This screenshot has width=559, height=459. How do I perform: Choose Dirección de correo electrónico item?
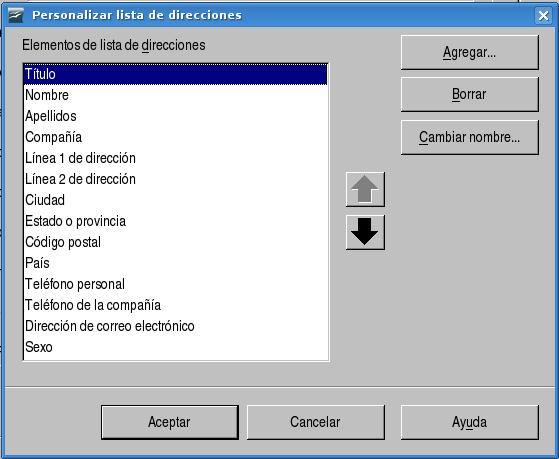pos(175,326)
